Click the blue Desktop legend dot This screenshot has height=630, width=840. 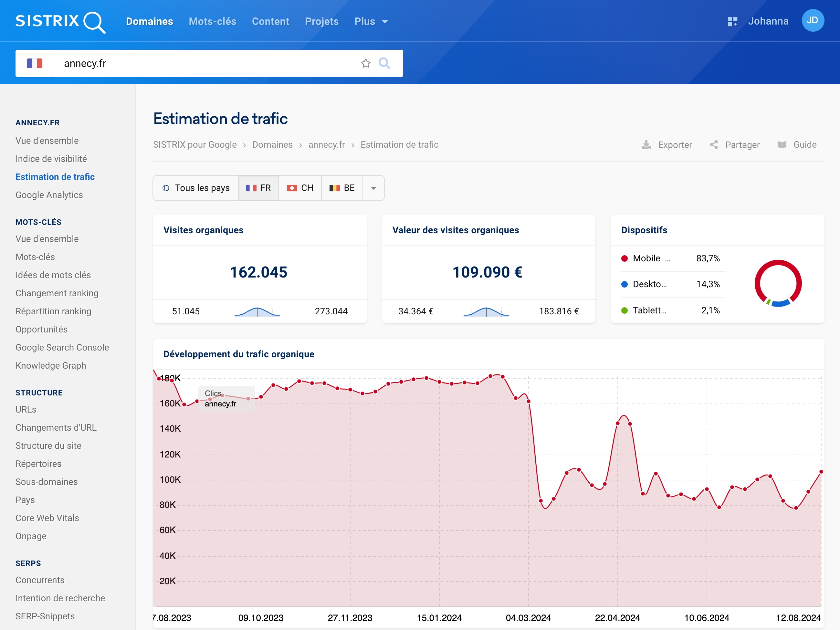[624, 284]
